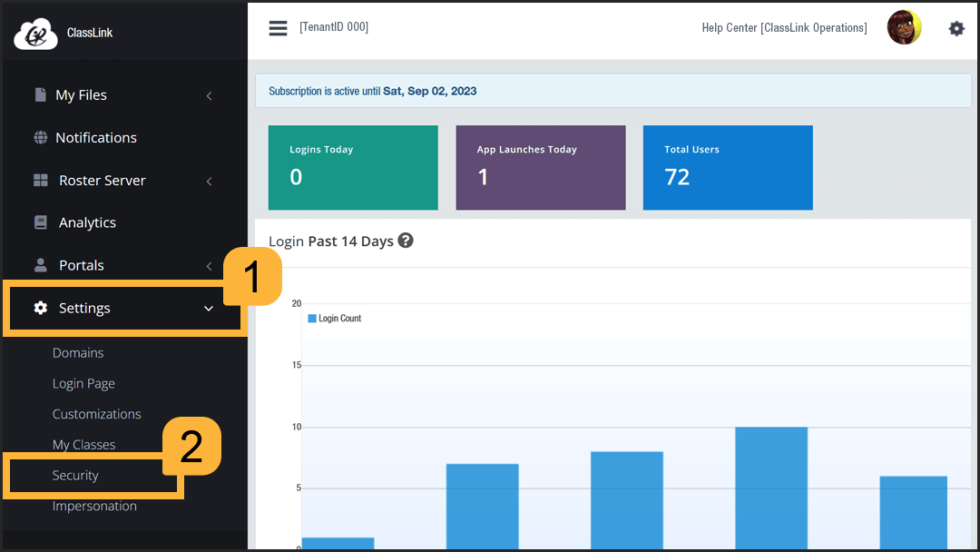Select Domains in Settings submenu
Viewport: 980px width, 552px height.
coord(78,353)
